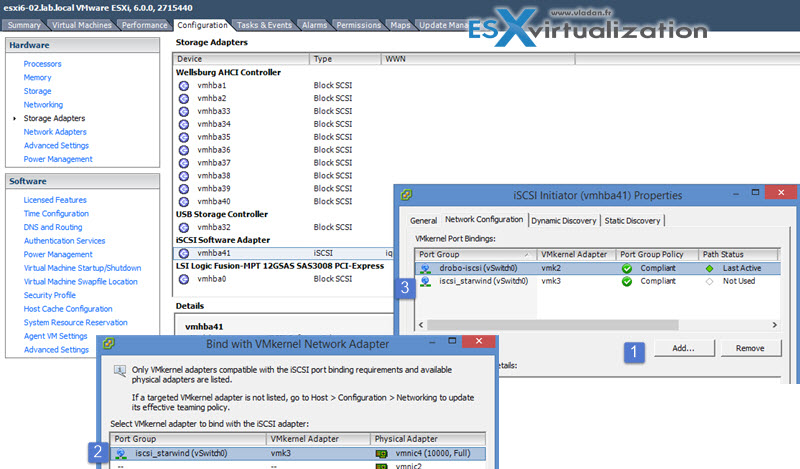Select the vmhba0 LSI adapter icon
Viewport: 800px width, 469px height.
coord(184,279)
